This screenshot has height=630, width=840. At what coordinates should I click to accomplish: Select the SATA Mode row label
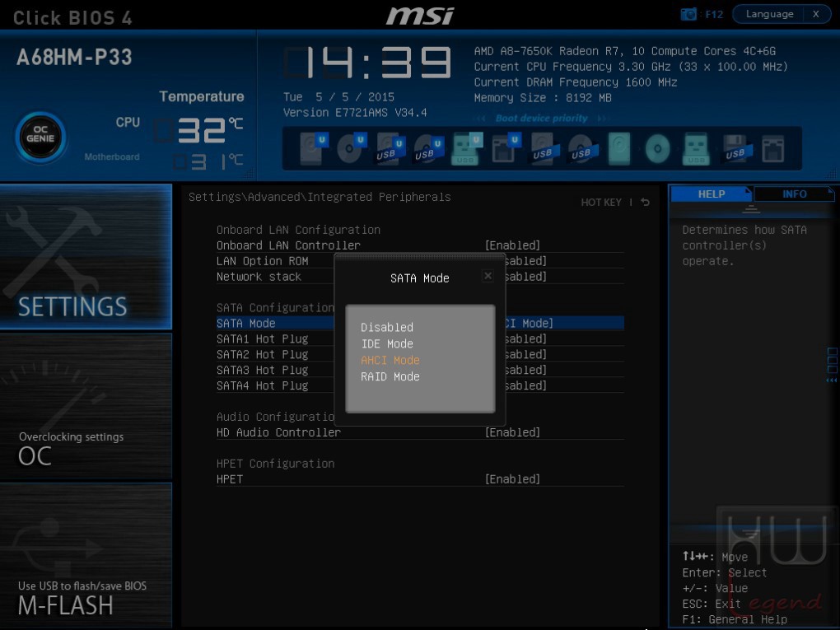coord(246,323)
